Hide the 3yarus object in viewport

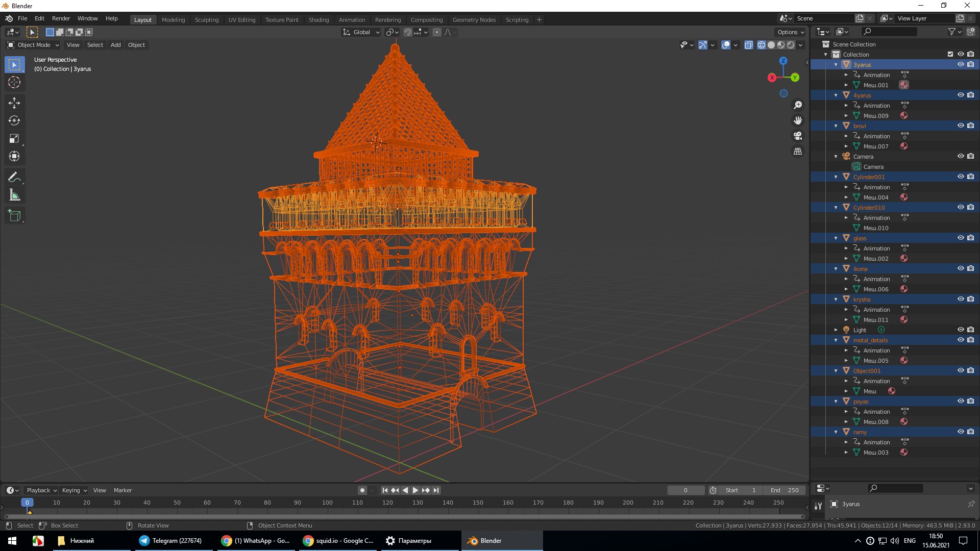[961, 65]
